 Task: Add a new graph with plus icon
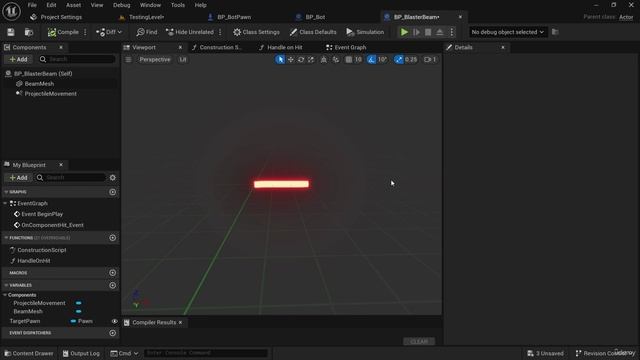click(x=113, y=192)
